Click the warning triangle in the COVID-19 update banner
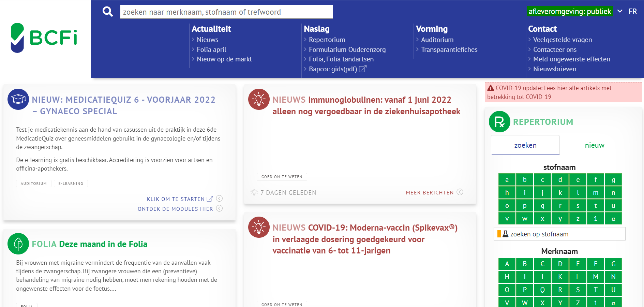644x307 pixels. click(491, 88)
